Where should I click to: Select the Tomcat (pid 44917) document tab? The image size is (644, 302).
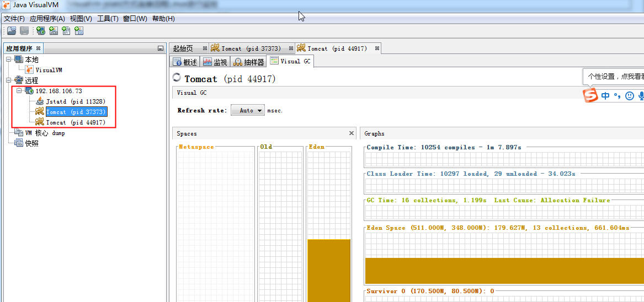pos(337,48)
